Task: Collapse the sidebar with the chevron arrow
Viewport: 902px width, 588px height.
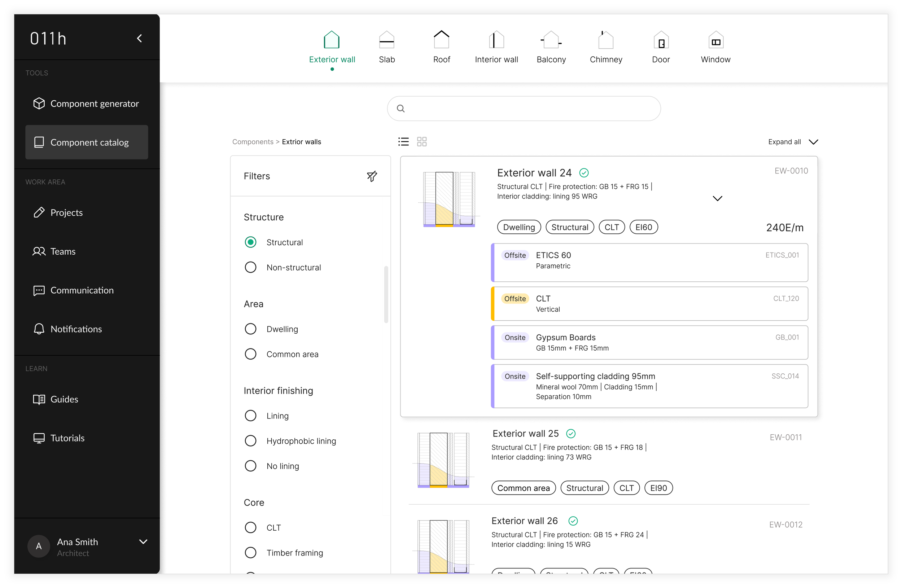Action: 140,38
